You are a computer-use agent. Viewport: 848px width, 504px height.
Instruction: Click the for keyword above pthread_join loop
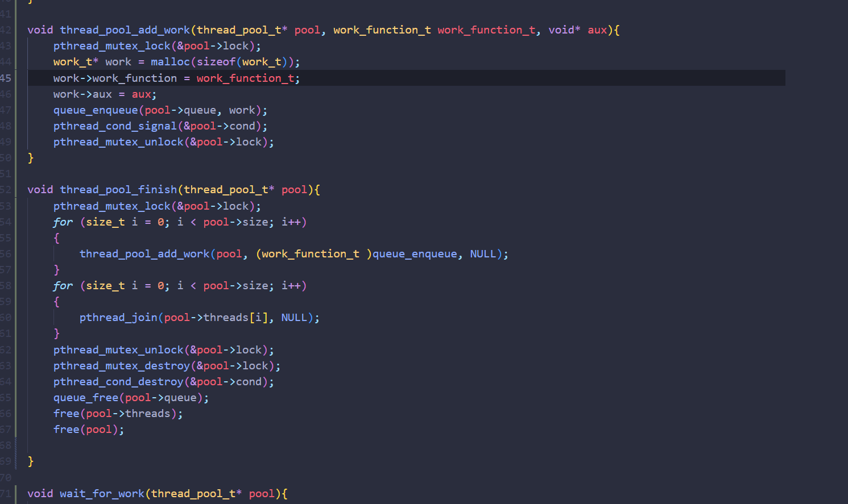click(63, 286)
